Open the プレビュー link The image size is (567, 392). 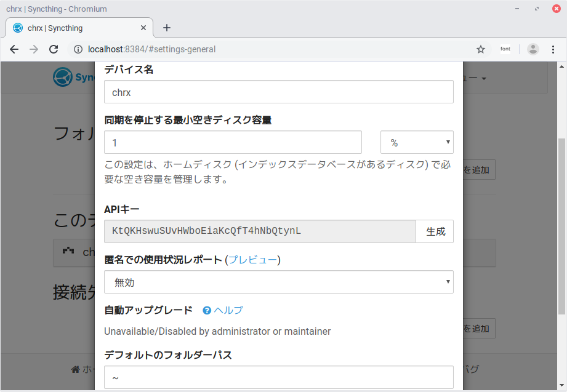252,260
